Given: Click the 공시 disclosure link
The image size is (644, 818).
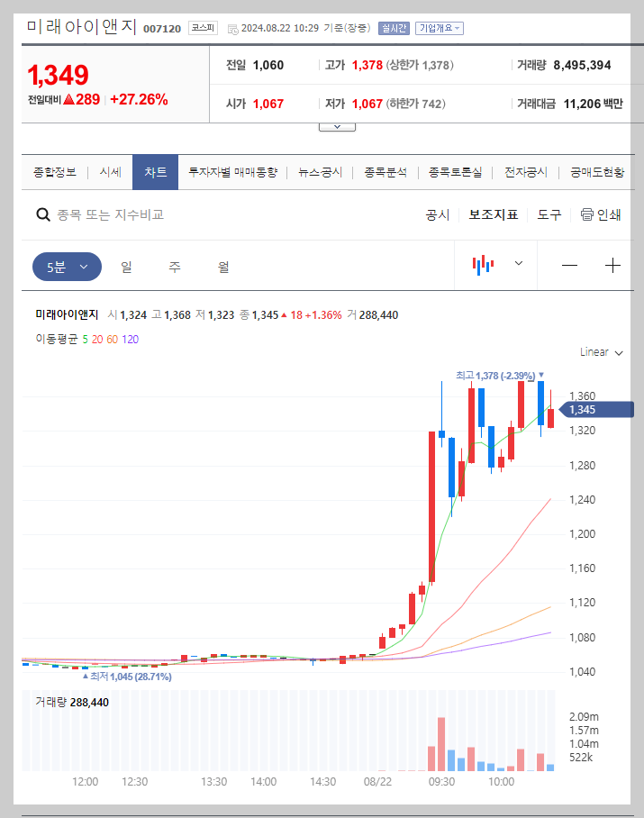Looking at the screenshot, I should [437, 215].
